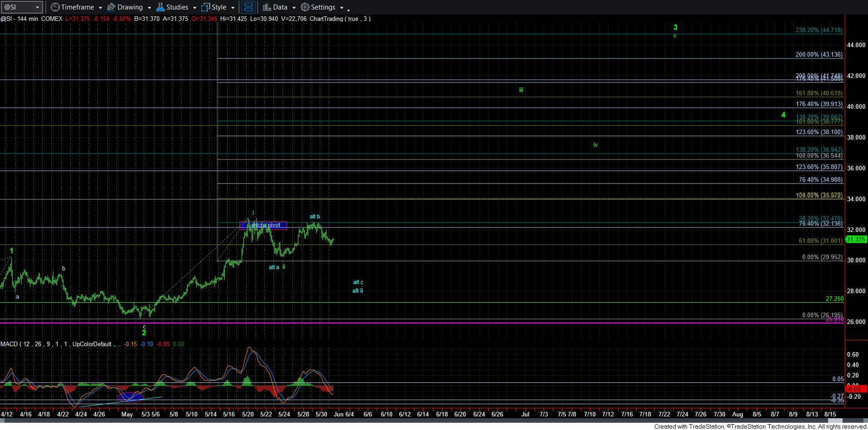
Task: Click the Timeframe clock icon
Action: 55,7
